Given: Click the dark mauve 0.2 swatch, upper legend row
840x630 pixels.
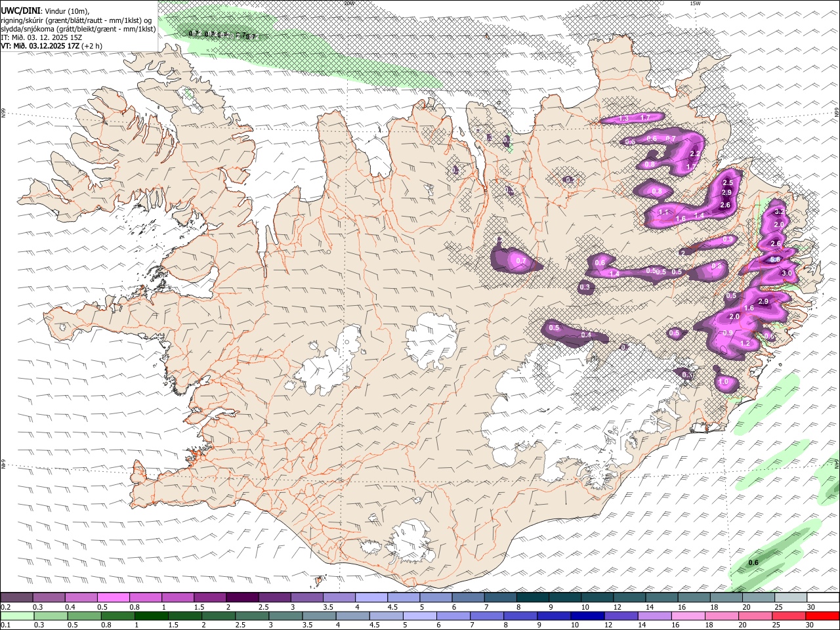Looking at the screenshot, I should coord(16,598).
